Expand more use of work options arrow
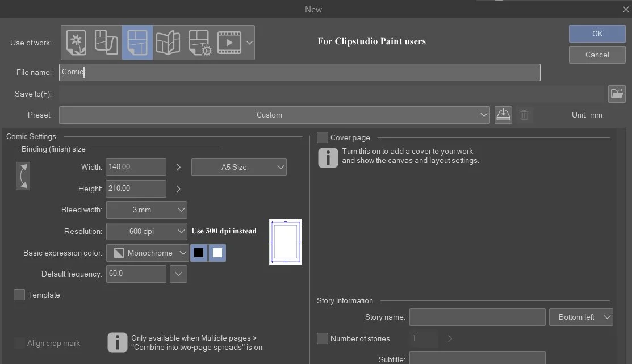632x364 pixels. click(x=249, y=43)
